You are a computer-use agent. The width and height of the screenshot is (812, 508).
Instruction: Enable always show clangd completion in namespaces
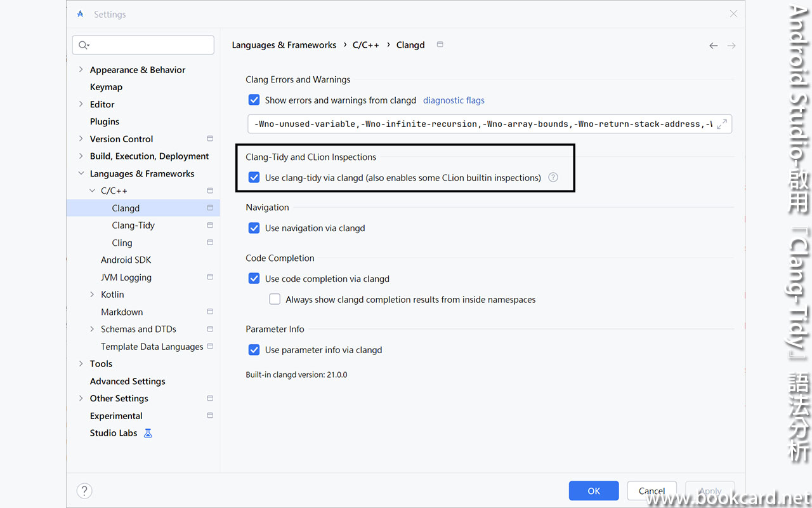(275, 299)
